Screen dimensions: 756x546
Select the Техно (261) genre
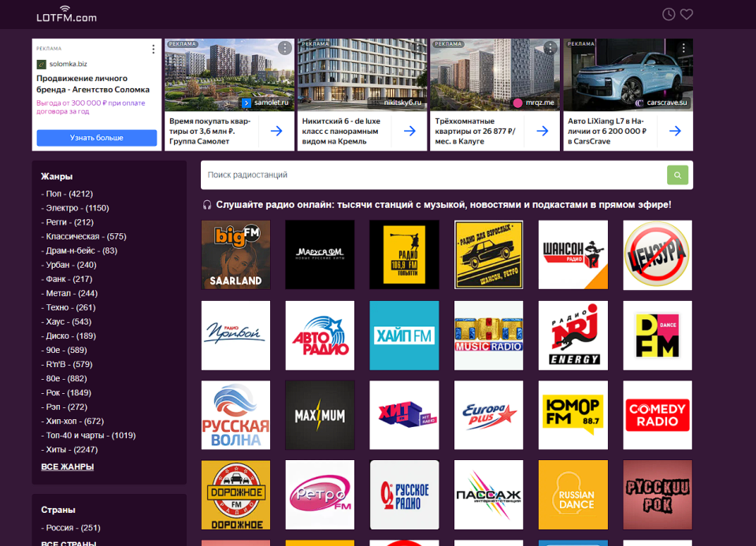pyautogui.click(x=69, y=307)
